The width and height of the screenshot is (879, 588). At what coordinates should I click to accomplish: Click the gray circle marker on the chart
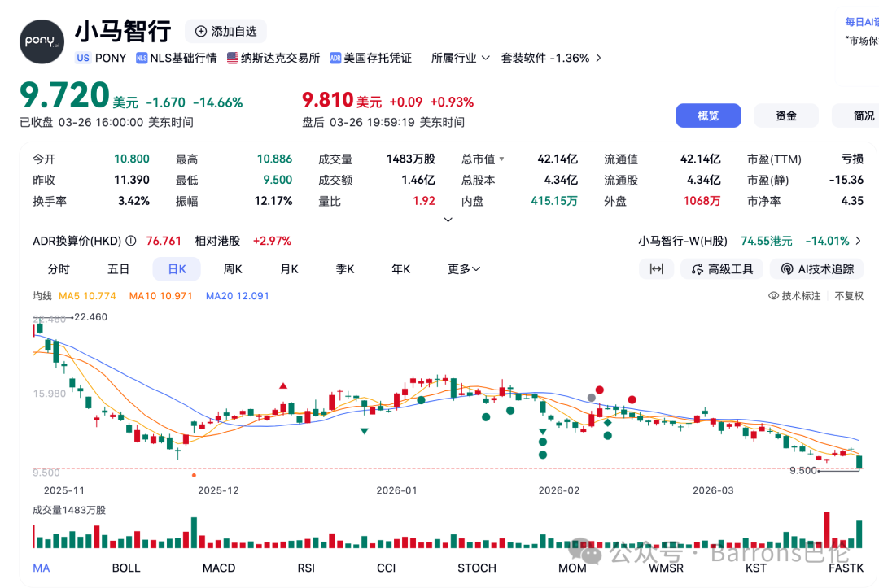(592, 398)
